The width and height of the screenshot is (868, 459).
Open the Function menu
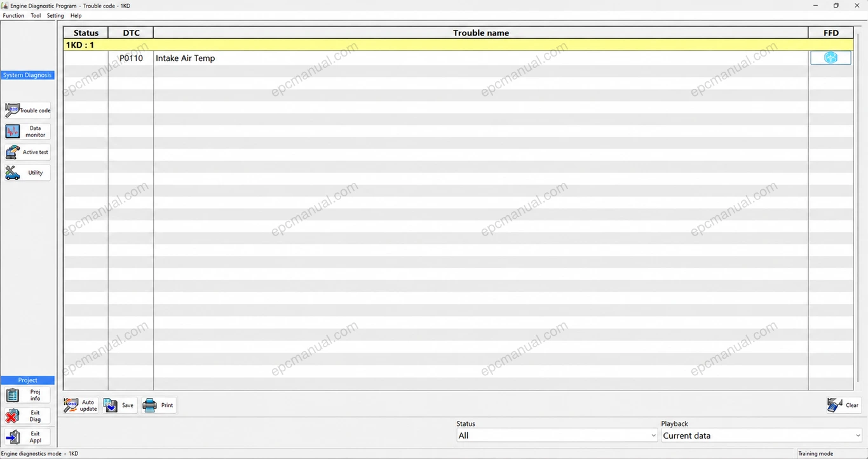tap(13, 15)
